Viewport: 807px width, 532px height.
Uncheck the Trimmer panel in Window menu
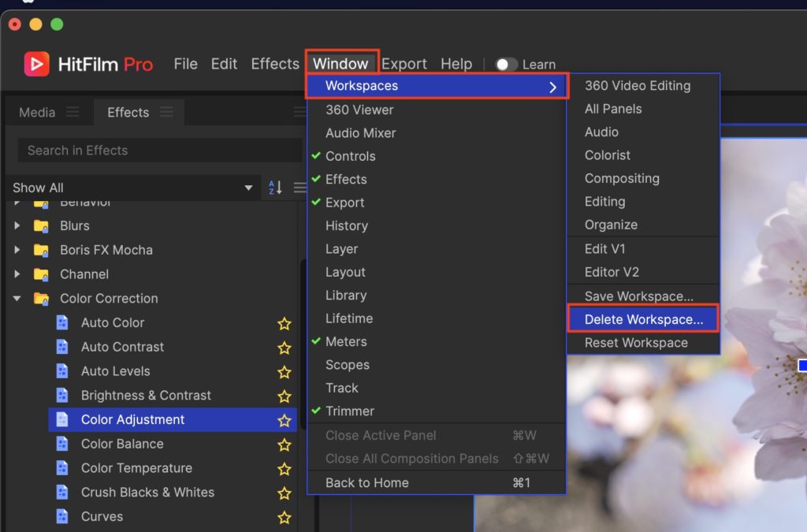437,411
